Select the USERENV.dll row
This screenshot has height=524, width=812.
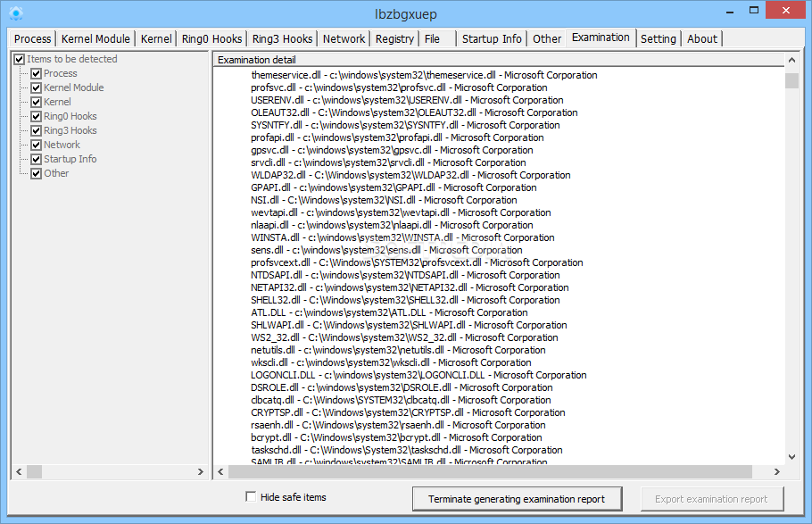(407, 100)
